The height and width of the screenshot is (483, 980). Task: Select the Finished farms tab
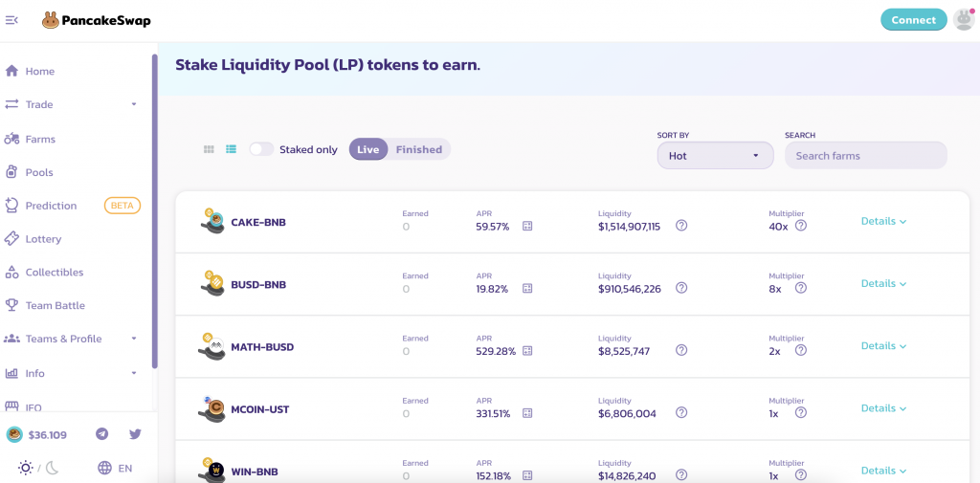pyautogui.click(x=419, y=149)
